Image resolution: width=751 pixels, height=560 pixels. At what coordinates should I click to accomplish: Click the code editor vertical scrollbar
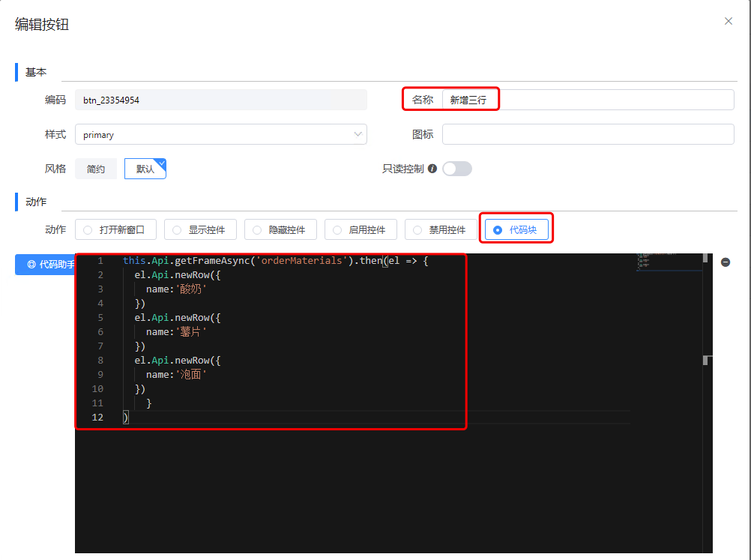coord(705,360)
